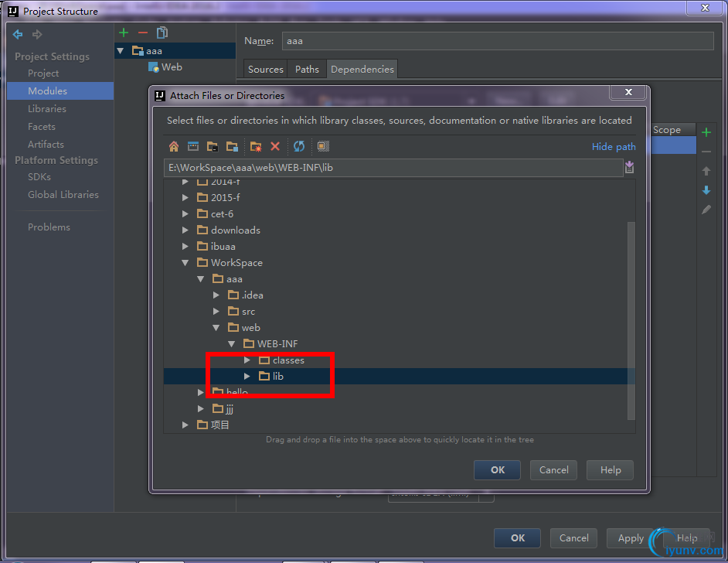The image size is (728, 563).
Task: Expand the downloads folder
Action: click(185, 230)
